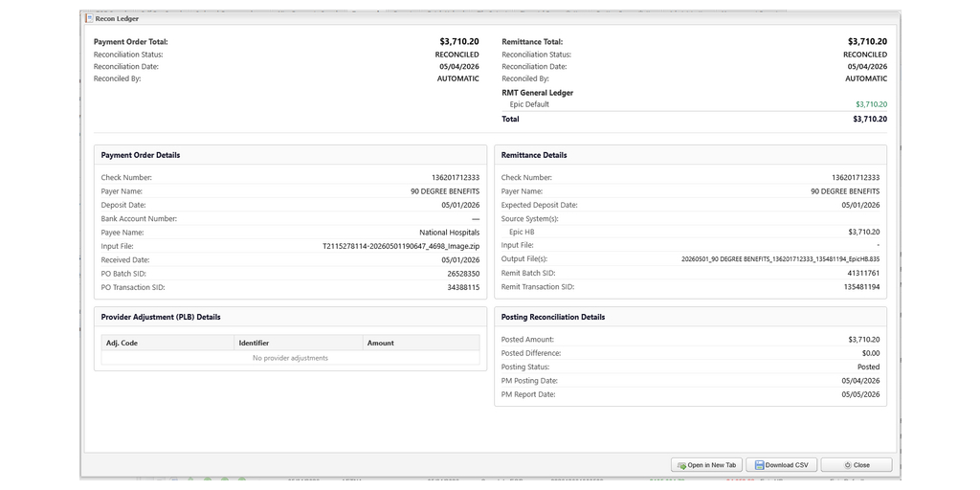The image size is (980, 490).
Task: Open ledger in new tab
Action: click(706, 465)
